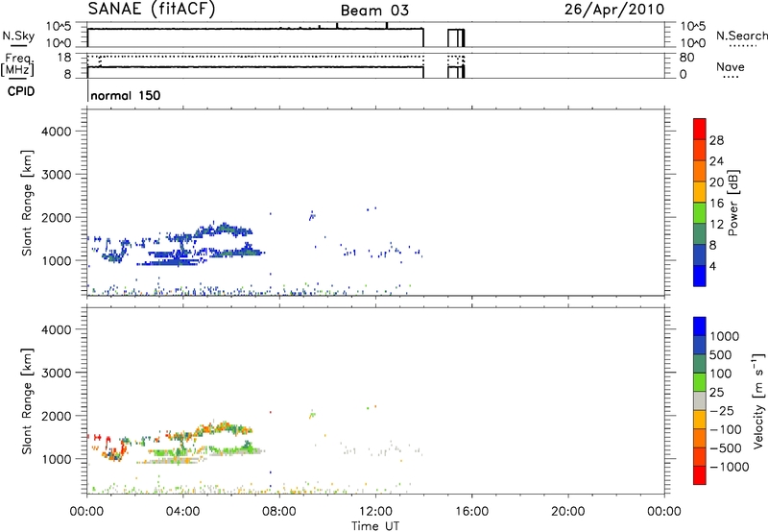Click the 12:00 time tick label
768x532 pixels.
(375, 512)
